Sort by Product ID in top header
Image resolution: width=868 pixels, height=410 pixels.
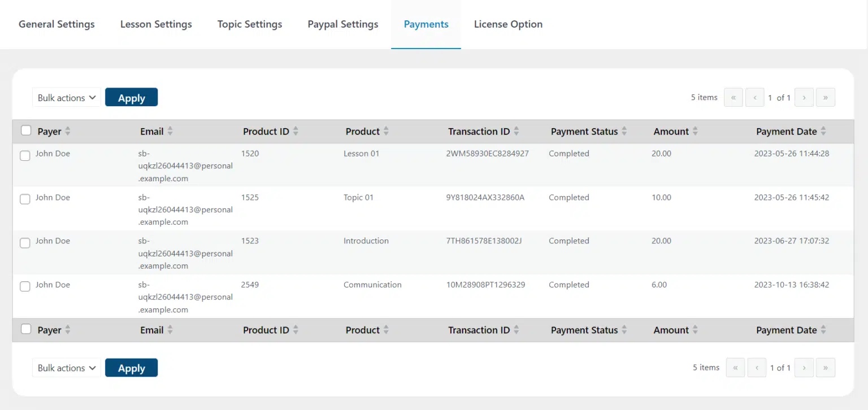pos(296,132)
